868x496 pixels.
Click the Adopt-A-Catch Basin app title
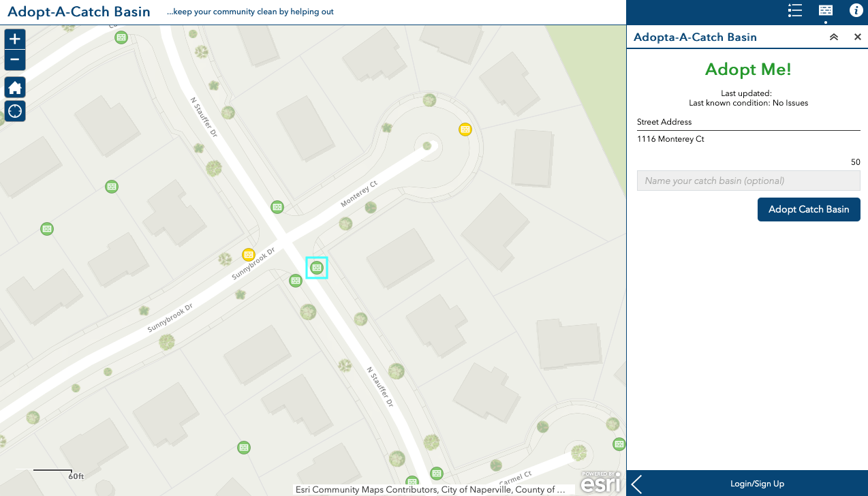coord(79,12)
